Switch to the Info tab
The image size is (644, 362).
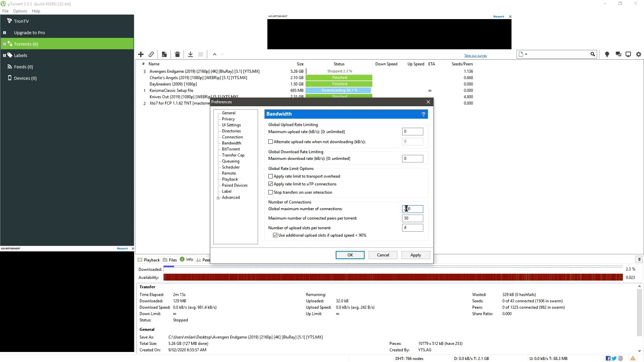(x=187, y=260)
